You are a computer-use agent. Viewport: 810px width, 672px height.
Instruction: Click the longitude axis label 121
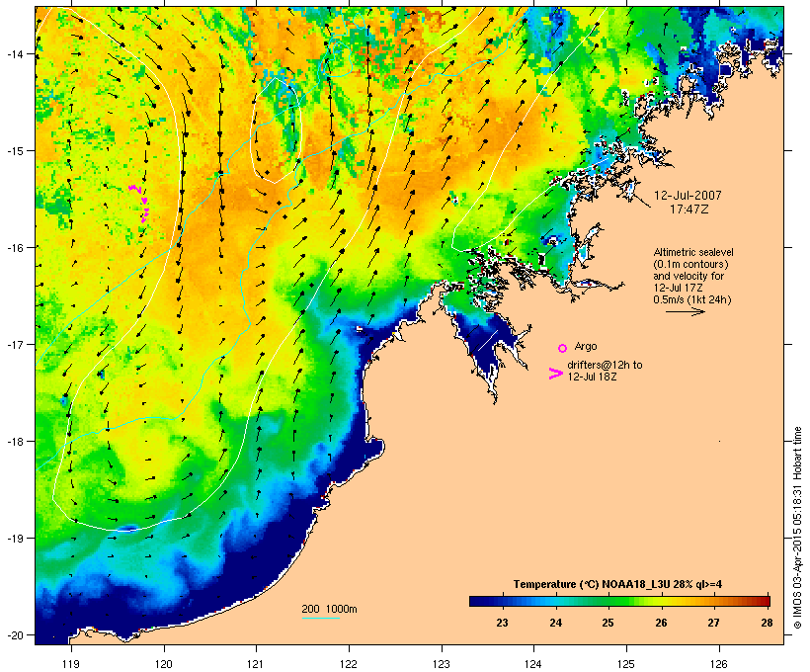click(x=256, y=664)
